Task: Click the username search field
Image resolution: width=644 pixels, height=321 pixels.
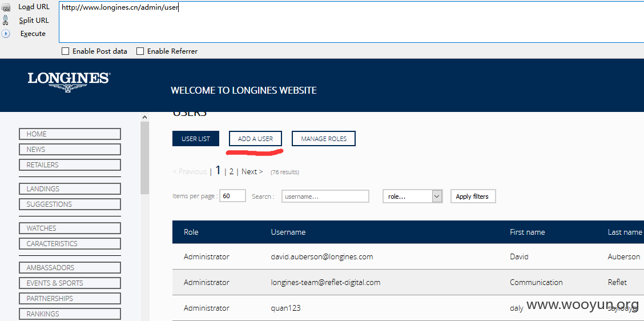Action: [325, 196]
